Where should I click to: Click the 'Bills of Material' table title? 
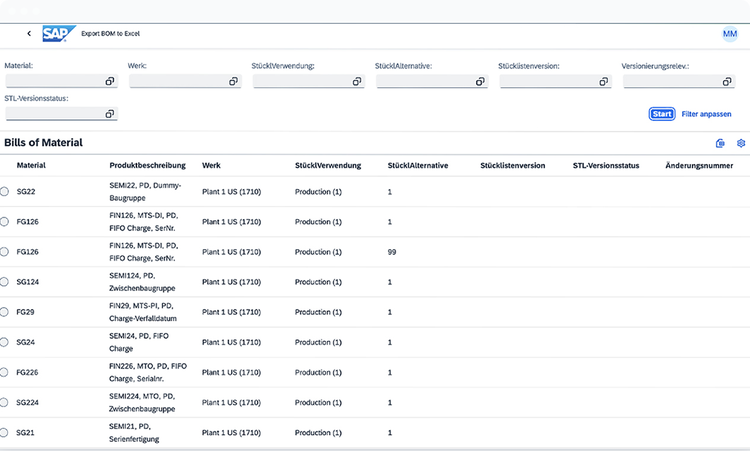[44, 143]
